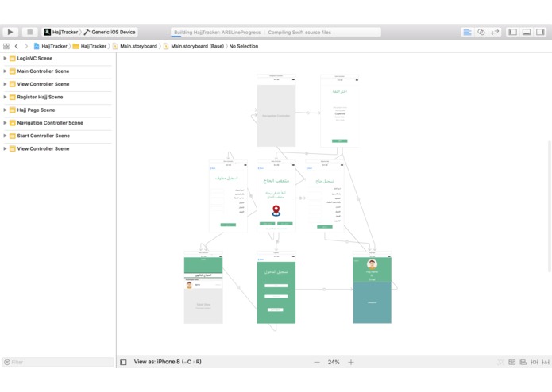Click No Selection in jump bar

click(x=244, y=46)
